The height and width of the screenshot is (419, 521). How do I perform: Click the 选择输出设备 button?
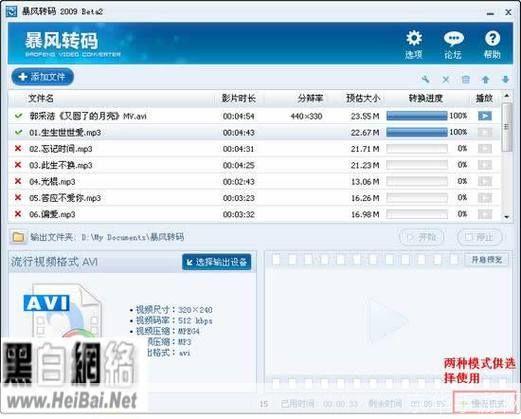(217, 262)
